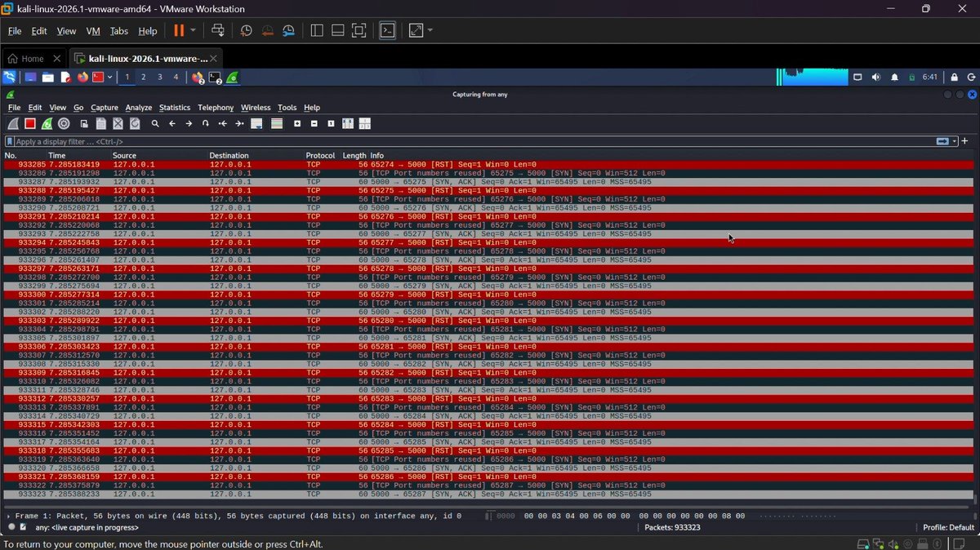Open VMware snapshot manager icon

coord(288,31)
